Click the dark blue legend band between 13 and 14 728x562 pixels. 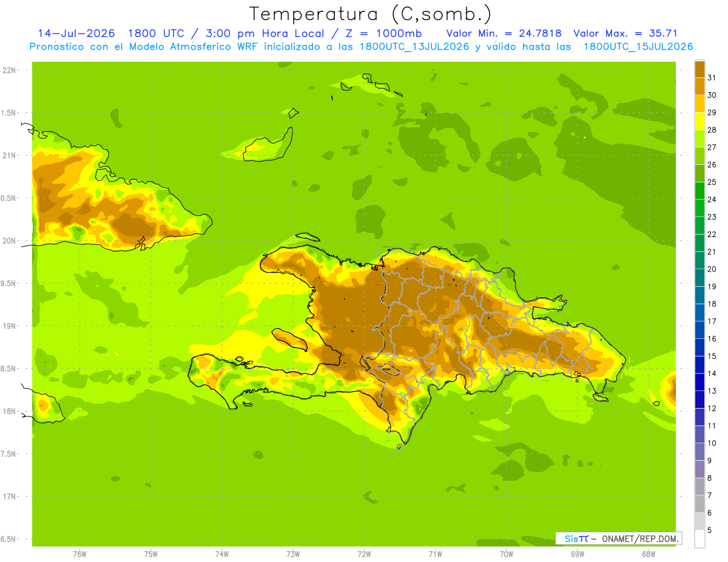point(699,382)
